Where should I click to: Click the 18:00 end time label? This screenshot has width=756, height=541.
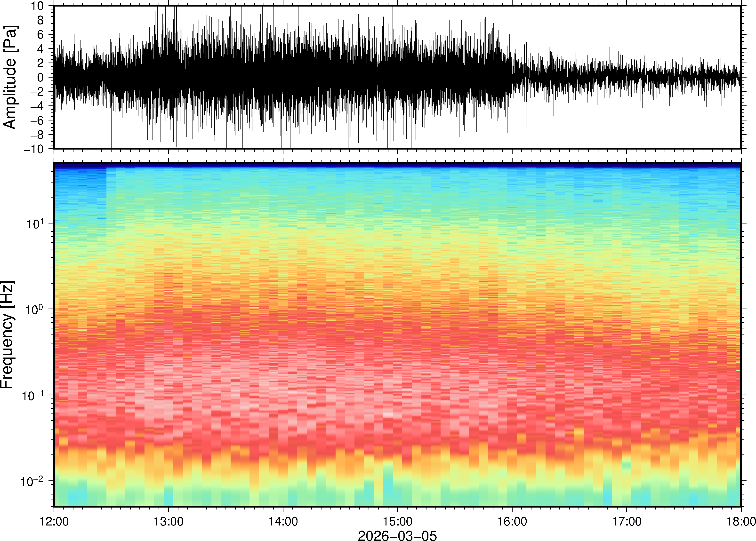click(x=741, y=521)
